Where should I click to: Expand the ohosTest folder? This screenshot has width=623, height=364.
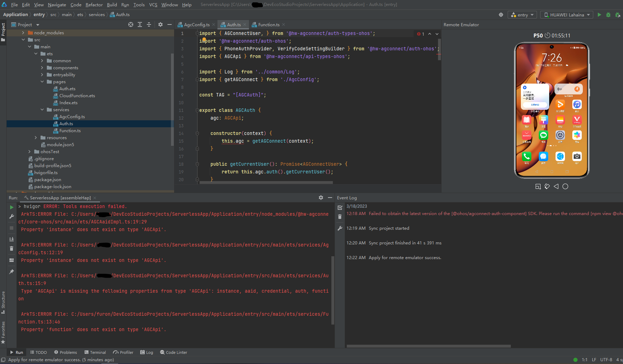click(x=30, y=151)
